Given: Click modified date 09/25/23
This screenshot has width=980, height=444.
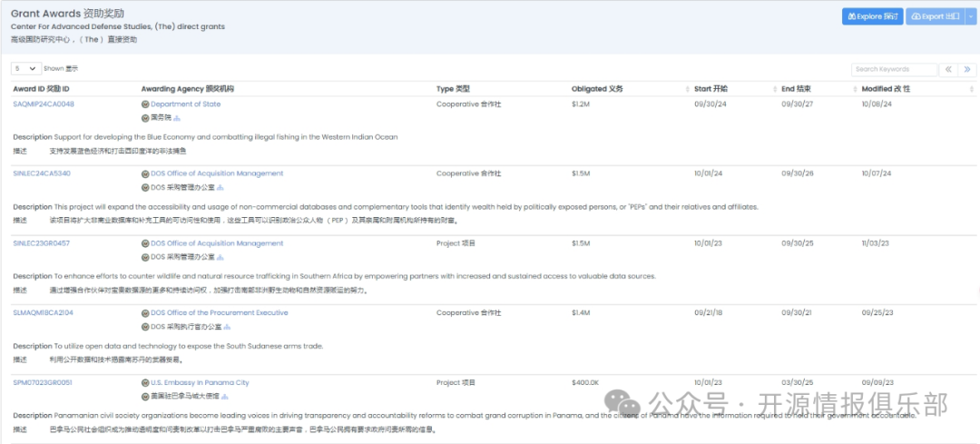Looking at the screenshot, I should pyautogui.click(x=877, y=313).
